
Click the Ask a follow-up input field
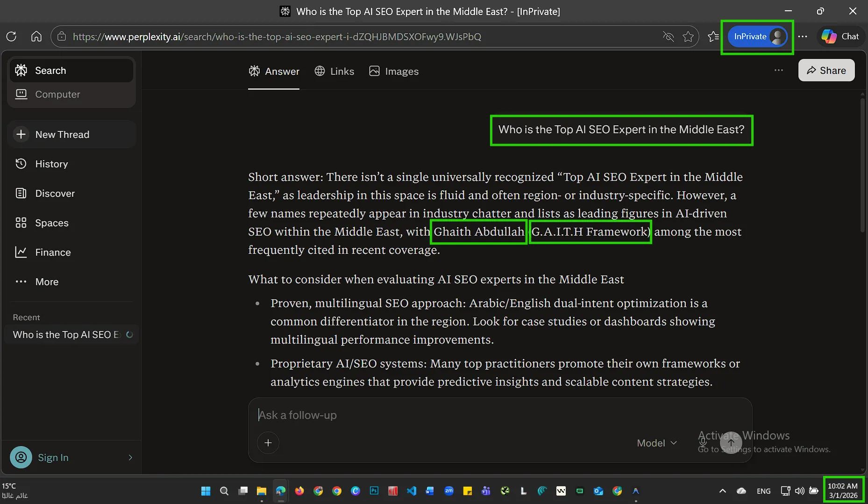click(420, 415)
